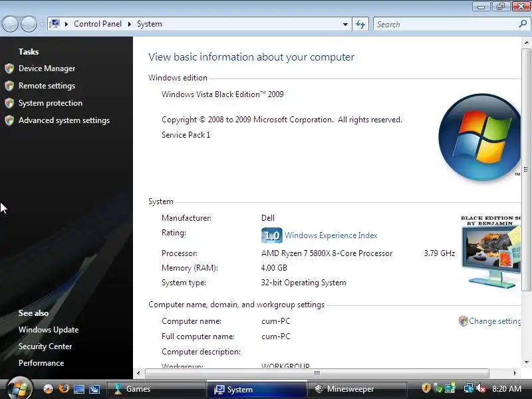Click the Dell manufacturer value
This screenshot has width=532, height=399.
[268, 218]
